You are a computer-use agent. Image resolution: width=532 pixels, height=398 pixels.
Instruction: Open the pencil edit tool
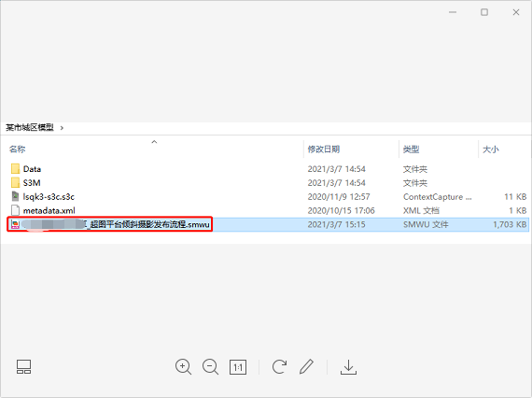coord(306,367)
